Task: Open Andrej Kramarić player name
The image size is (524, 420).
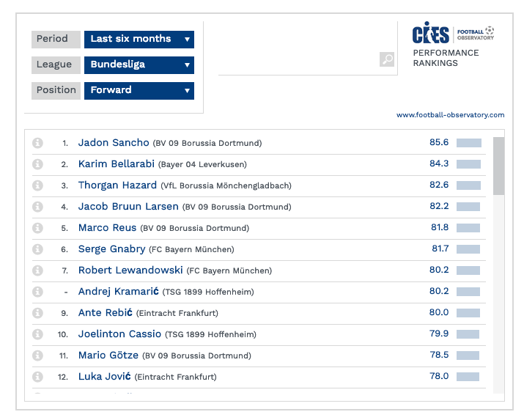Action: click(118, 292)
